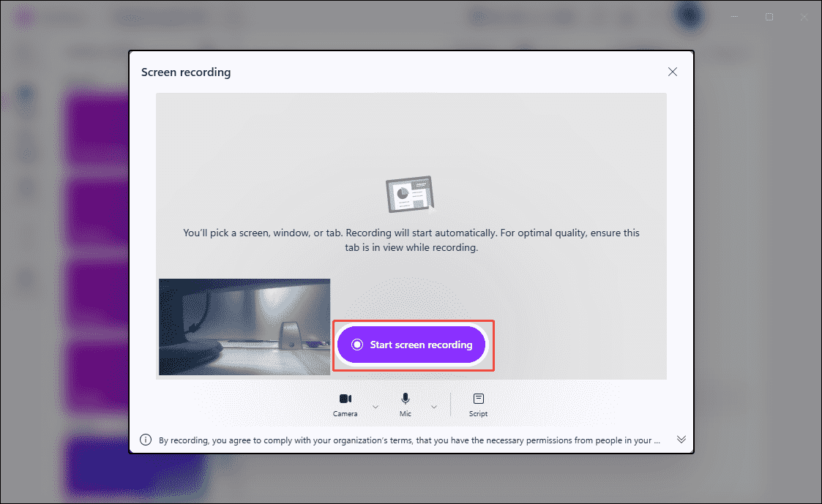822x504 pixels.
Task: Select the Mic icon in the recording toolbar
Action: coord(405,399)
